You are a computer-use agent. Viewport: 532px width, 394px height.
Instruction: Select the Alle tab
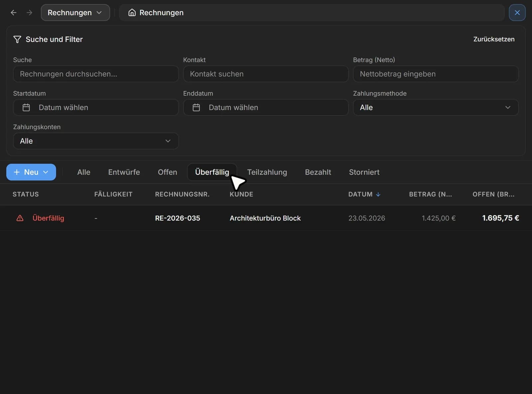point(84,172)
